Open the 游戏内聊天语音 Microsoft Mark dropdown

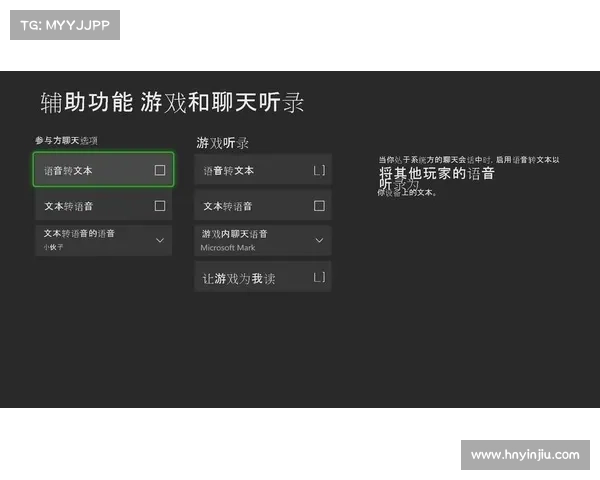tap(263, 240)
